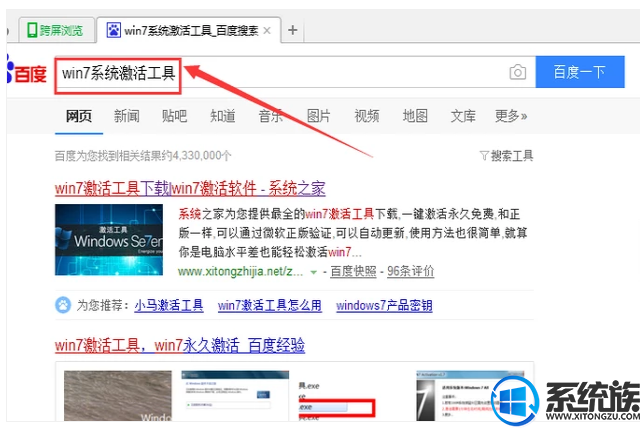Screen dimensions: 640x429
Task: Open a new browser tab with plus
Action: click(292, 30)
